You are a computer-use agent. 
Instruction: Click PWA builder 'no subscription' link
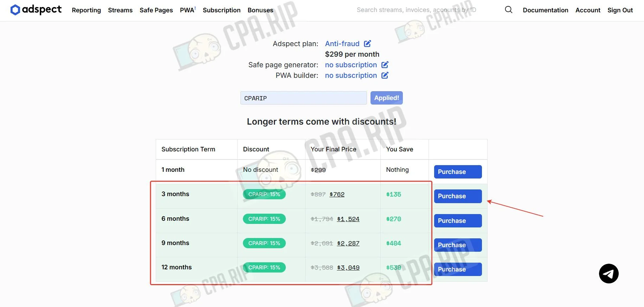pos(351,75)
